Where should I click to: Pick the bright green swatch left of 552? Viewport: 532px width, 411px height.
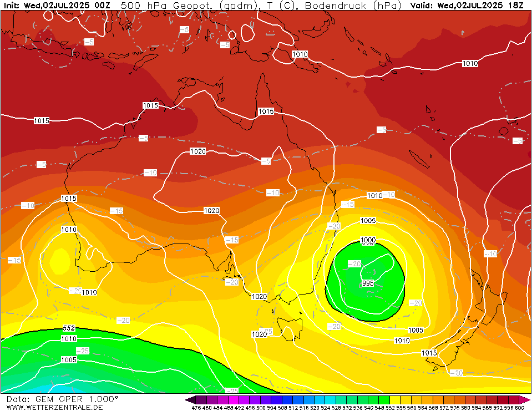384,400
